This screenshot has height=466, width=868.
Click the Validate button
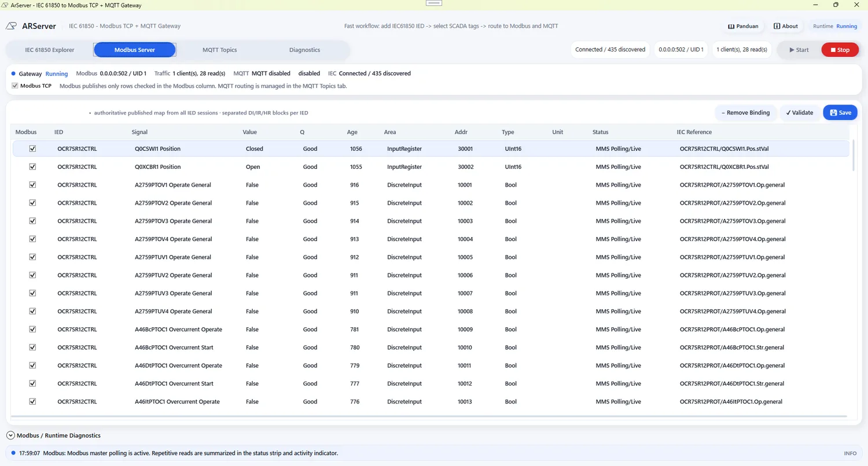tap(800, 113)
